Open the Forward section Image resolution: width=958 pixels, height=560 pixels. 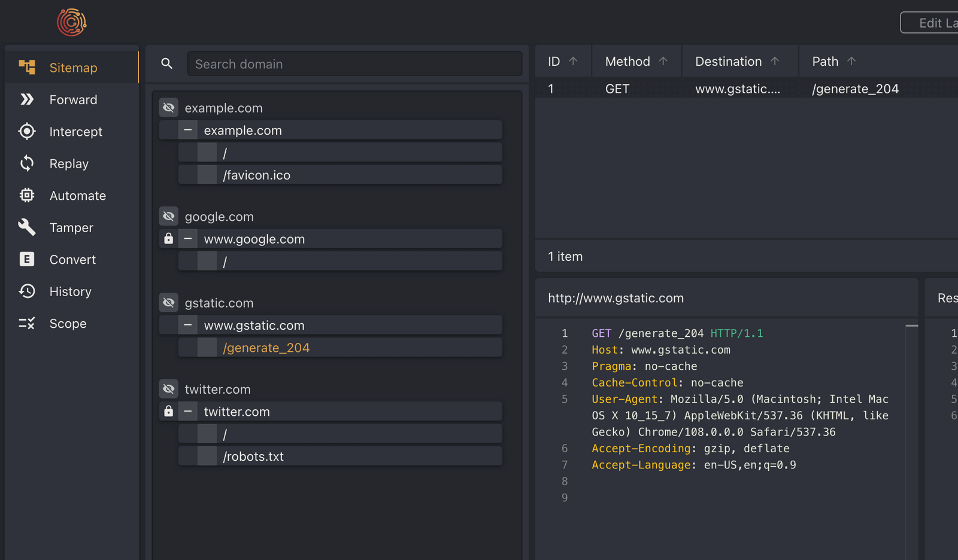tap(72, 99)
